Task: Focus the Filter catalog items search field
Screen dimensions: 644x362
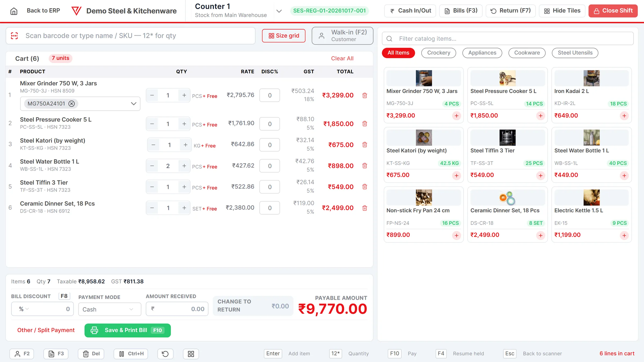Action: point(508,39)
